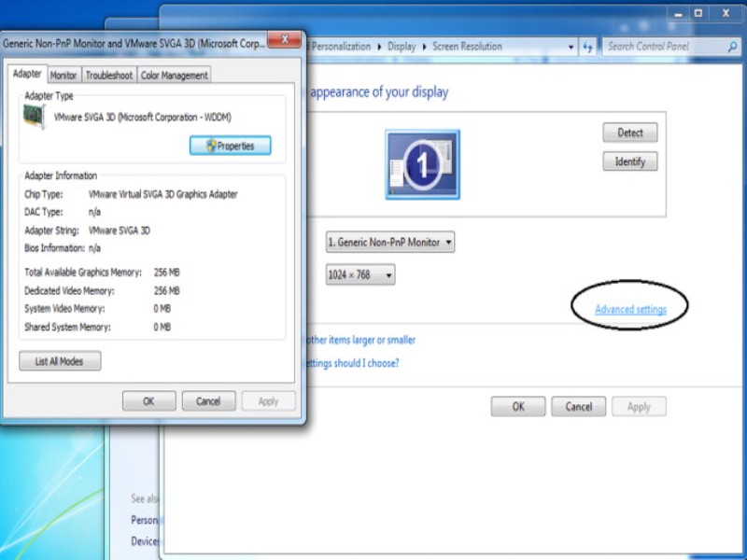Image resolution: width=747 pixels, height=560 pixels.
Task: Go to Display in the breadcrumb
Action: [402, 46]
